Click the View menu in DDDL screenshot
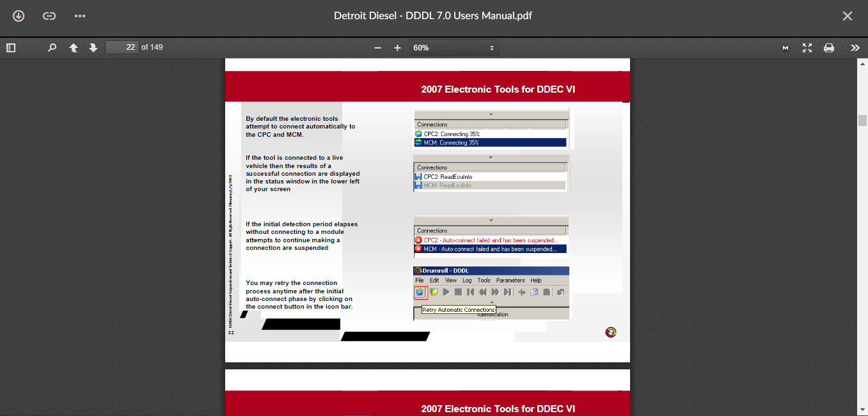 451,281
